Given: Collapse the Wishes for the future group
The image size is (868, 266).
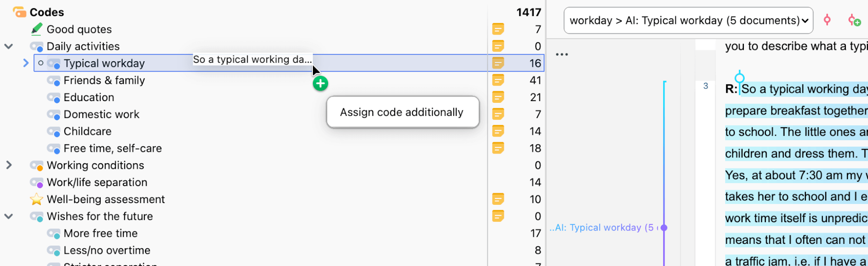Looking at the screenshot, I should point(9,216).
